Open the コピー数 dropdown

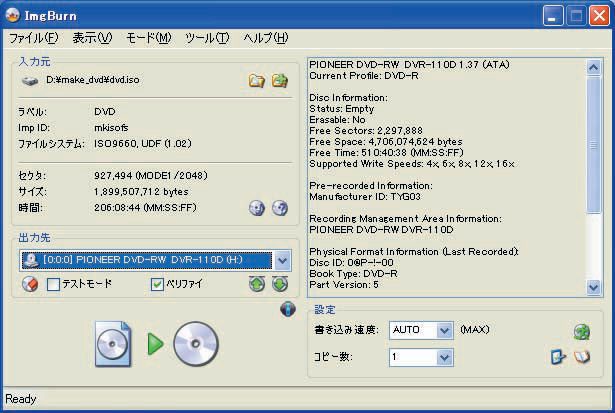(444, 357)
